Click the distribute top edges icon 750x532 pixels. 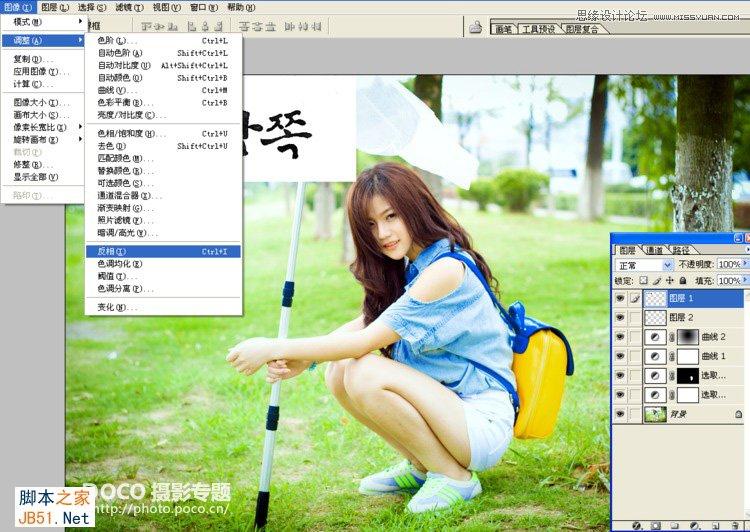244,26
